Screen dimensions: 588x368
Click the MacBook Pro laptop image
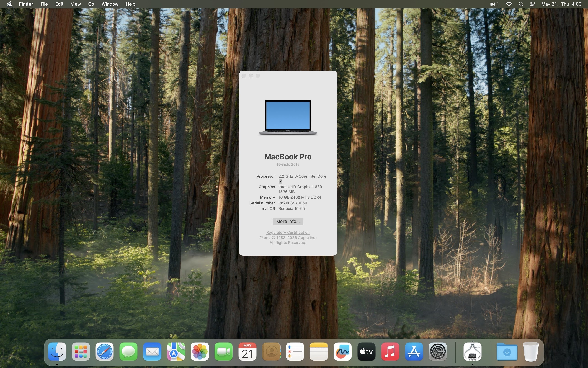[288, 117]
